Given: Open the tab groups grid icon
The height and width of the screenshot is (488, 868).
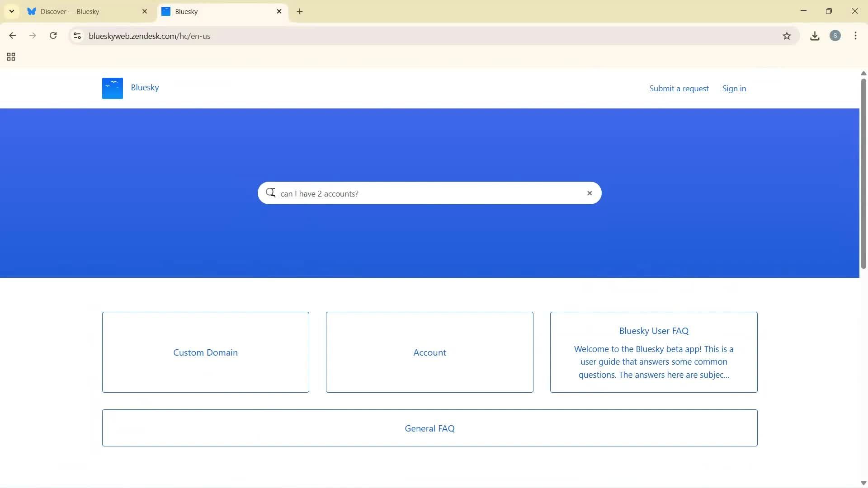Looking at the screenshot, I should tap(10, 57).
